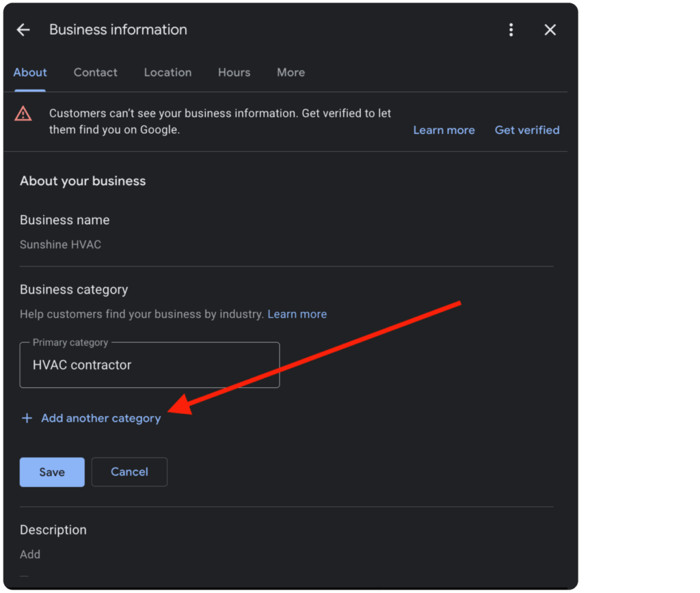Image resolution: width=700 pixels, height=593 pixels.
Task: Click the plus icon to add another category
Action: [27, 418]
